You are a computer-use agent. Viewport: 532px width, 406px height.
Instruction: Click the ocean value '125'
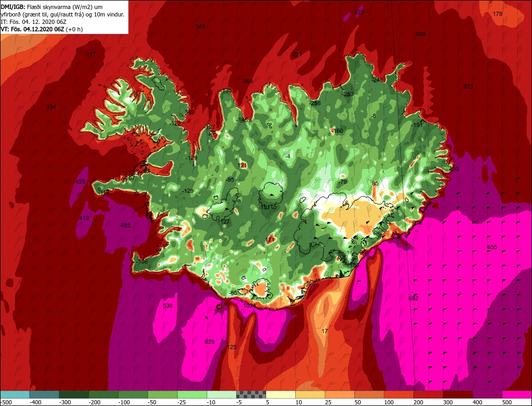point(231,347)
